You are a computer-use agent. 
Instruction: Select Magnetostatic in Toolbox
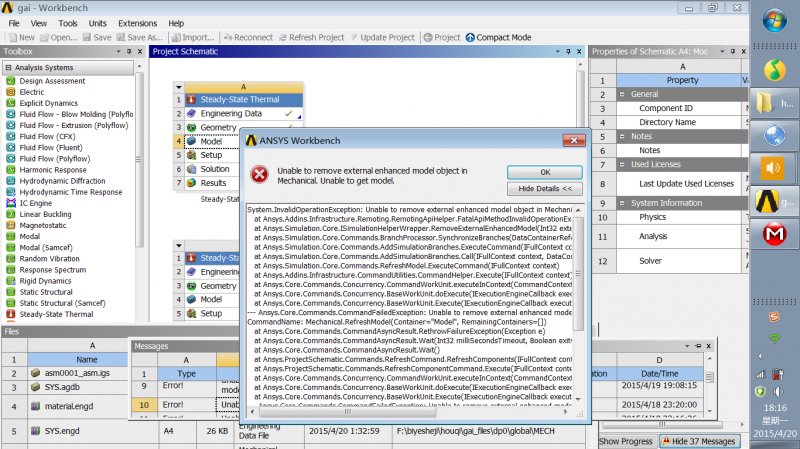click(x=42, y=226)
